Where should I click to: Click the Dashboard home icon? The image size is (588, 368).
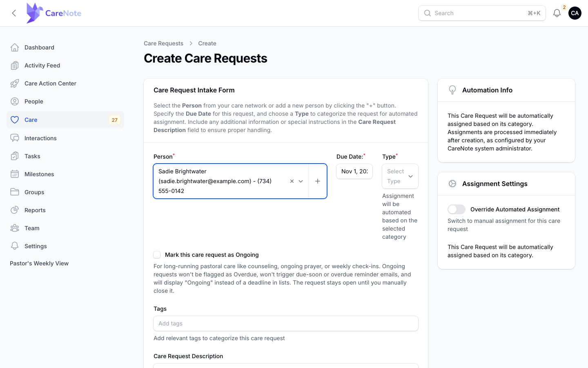[x=15, y=47]
